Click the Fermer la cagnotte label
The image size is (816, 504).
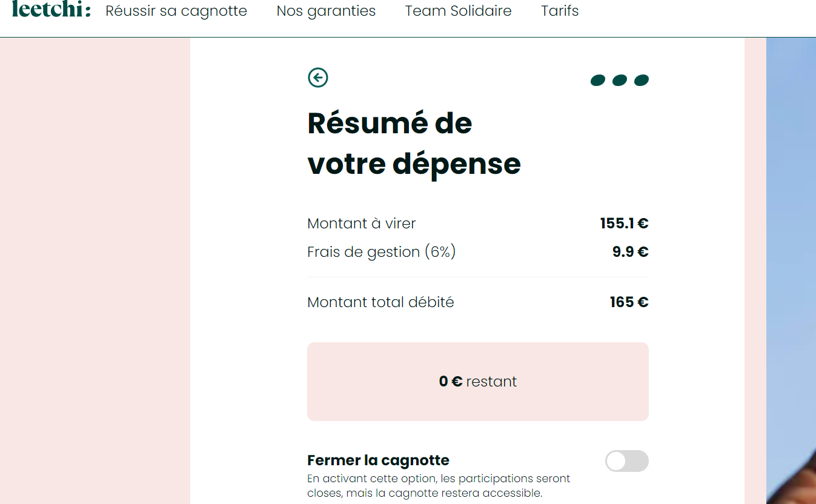tap(378, 460)
